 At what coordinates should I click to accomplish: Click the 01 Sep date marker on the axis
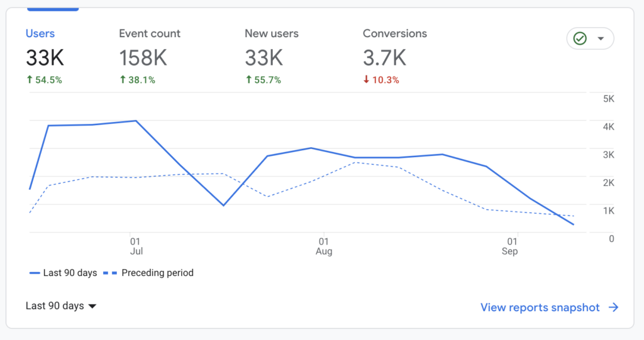click(511, 246)
